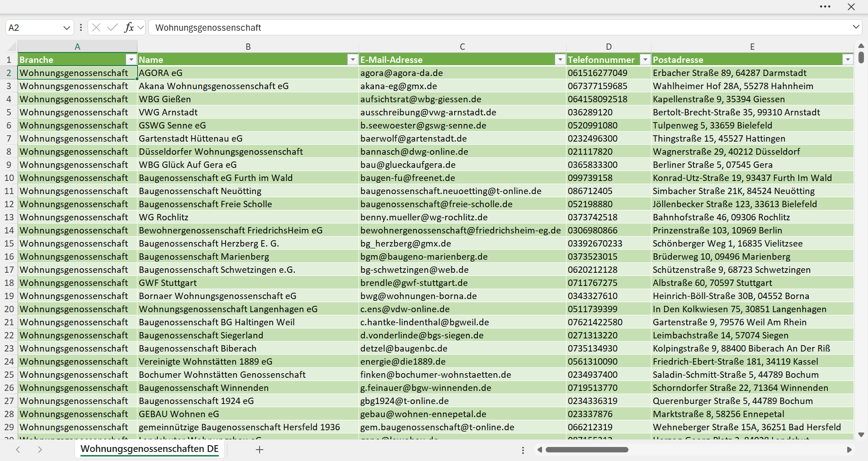Select cell WBG Gießen
Viewport: 868px width, 461px height.
(248, 99)
